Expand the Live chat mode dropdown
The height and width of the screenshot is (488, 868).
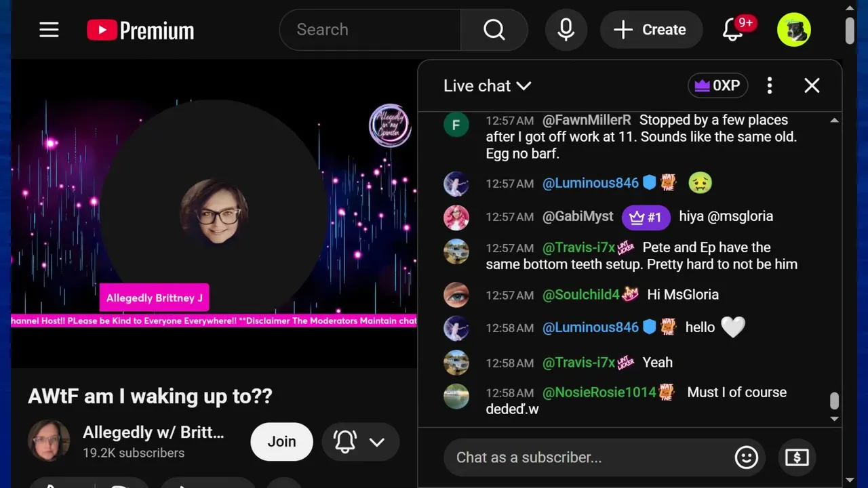pyautogui.click(x=487, y=86)
